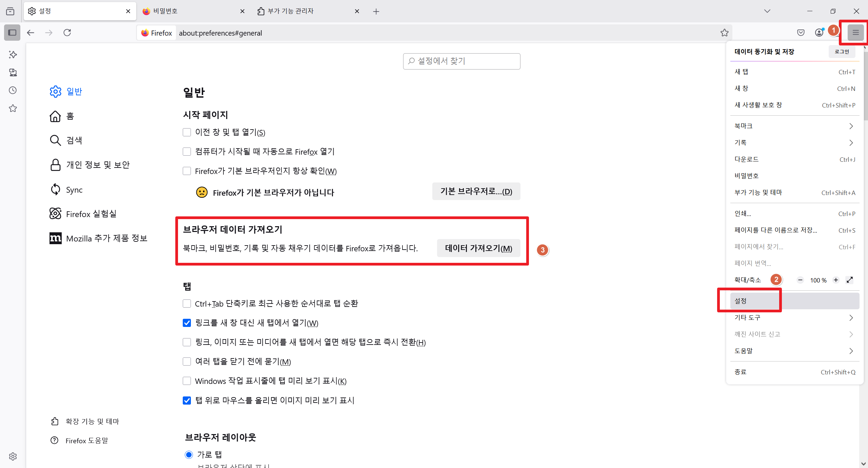Open history via clock icon in left sidebar
Viewport: 868px width, 468px height.
point(12,90)
